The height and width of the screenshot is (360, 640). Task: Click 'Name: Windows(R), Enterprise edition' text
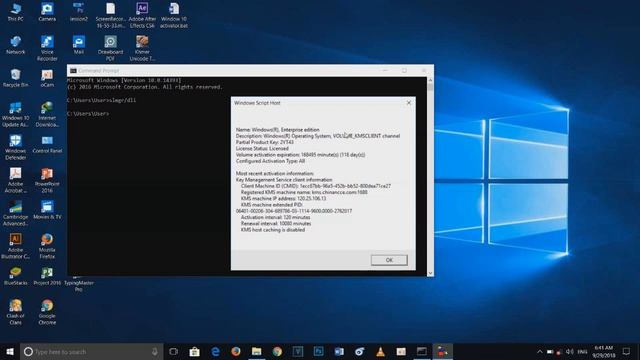[278, 129]
